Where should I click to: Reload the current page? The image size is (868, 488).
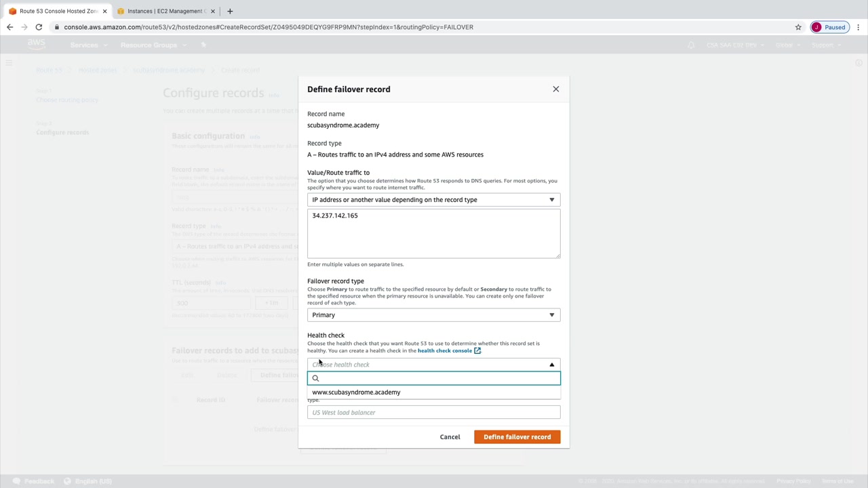tap(39, 27)
